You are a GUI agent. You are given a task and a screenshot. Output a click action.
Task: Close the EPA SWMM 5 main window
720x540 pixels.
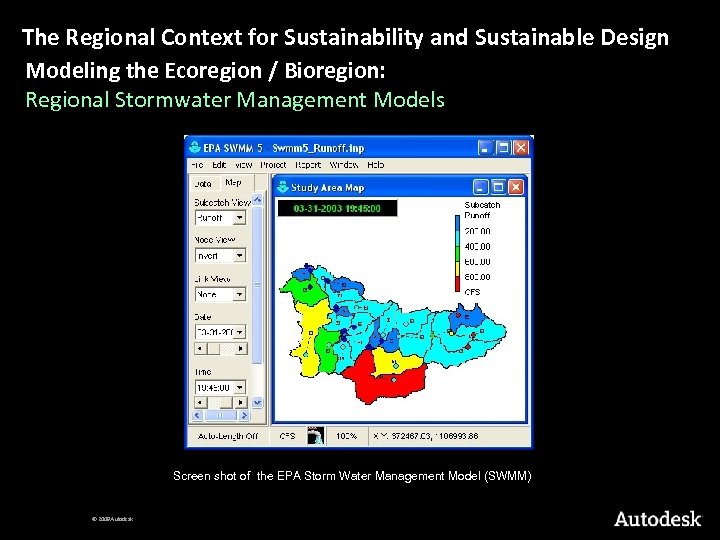coord(521,147)
